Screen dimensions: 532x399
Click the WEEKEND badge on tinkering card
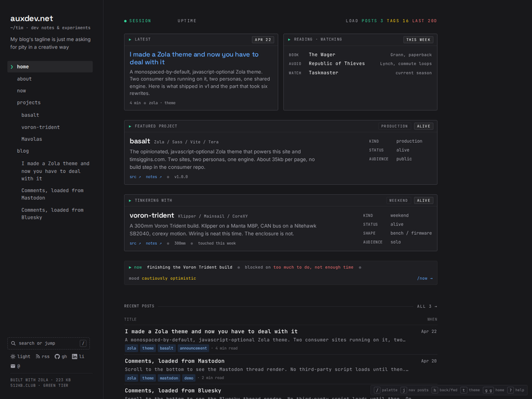tap(398, 201)
